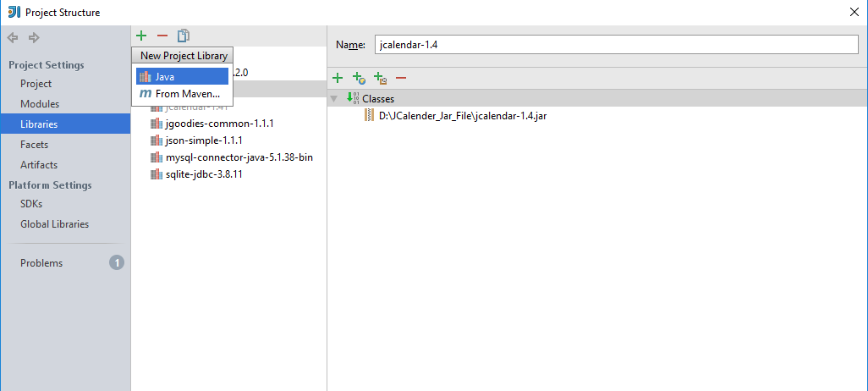Click the json-simple library icon
The image size is (868, 391).
click(x=157, y=140)
